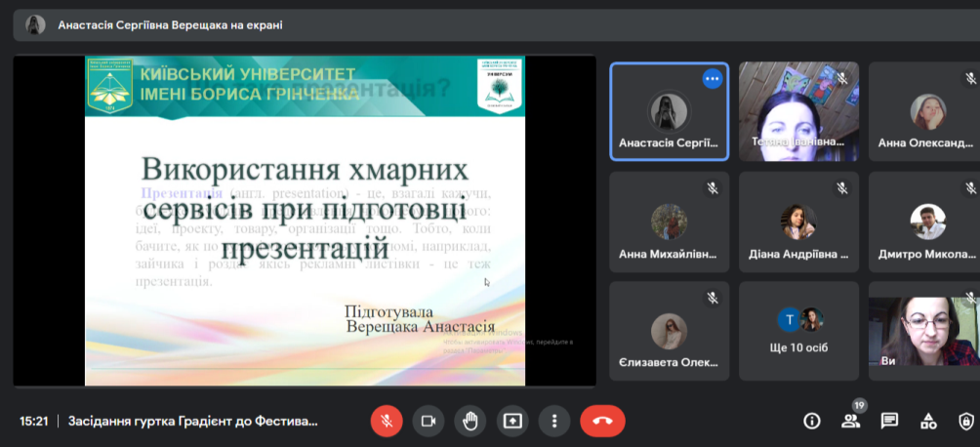Select Дмитро Микола... participant tile

(925, 222)
